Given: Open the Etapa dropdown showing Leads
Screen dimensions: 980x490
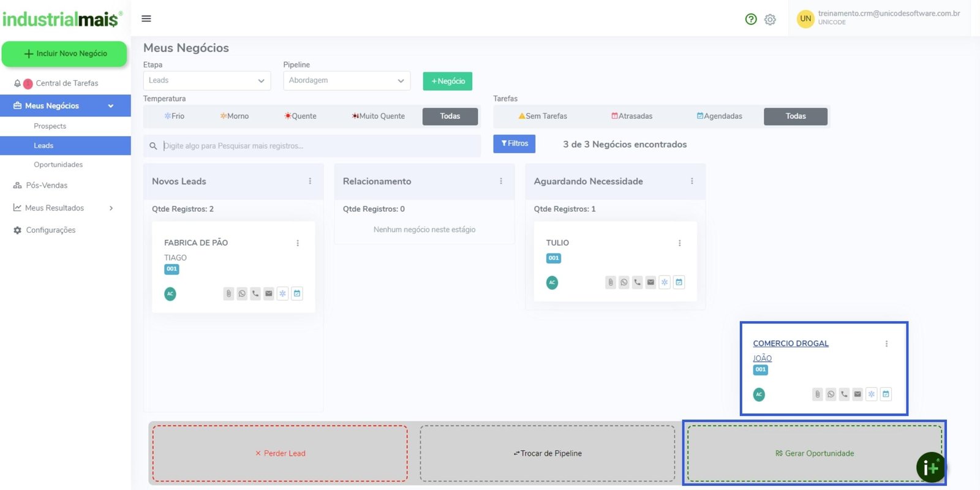Looking at the screenshot, I should 206,81.
